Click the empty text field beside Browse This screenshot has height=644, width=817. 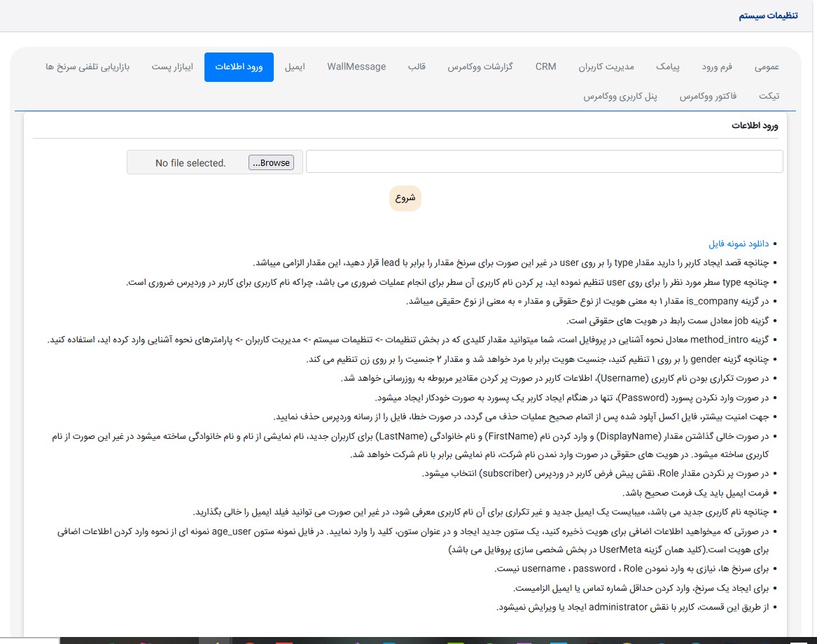[544, 162]
